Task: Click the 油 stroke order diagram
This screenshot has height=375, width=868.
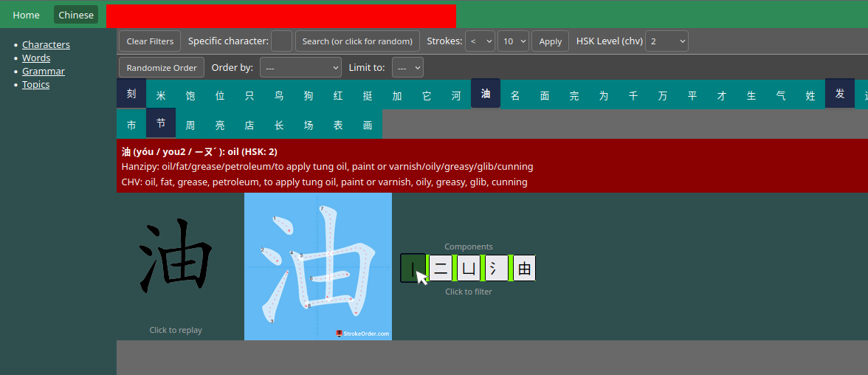Action: pyautogui.click(x=317, y=266)
